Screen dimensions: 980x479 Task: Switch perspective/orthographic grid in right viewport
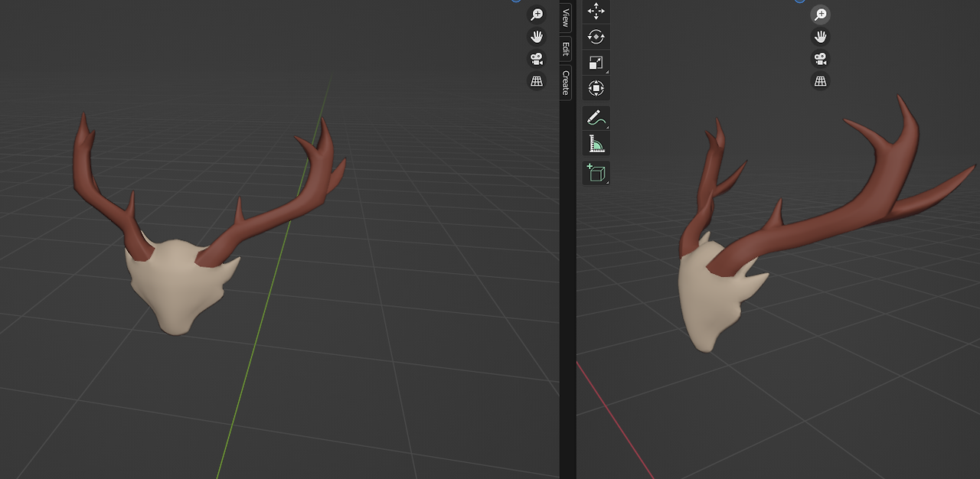(820, 81)
